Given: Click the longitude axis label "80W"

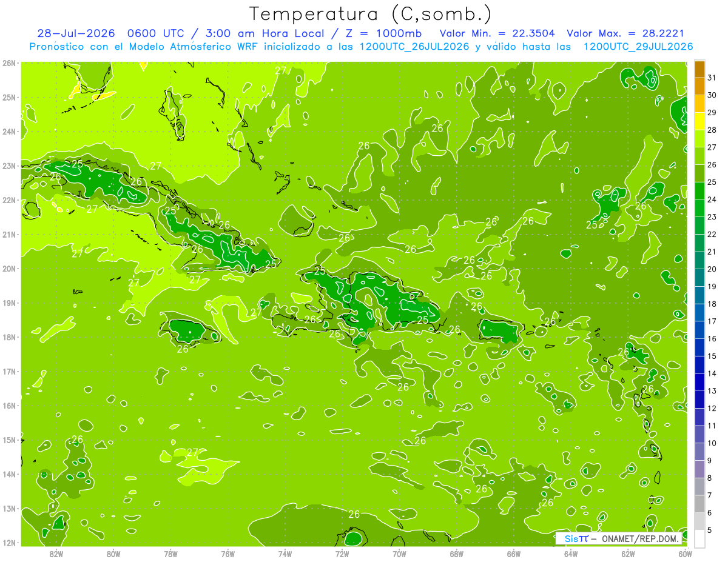Looking at the screenshot, I should tap(113, 554).
